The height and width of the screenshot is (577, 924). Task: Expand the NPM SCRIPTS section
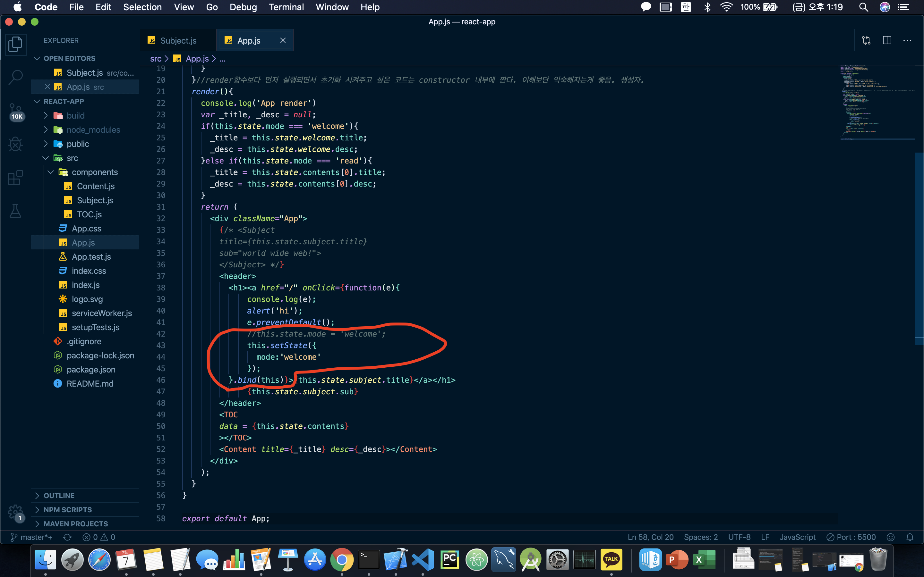[68, 509]
